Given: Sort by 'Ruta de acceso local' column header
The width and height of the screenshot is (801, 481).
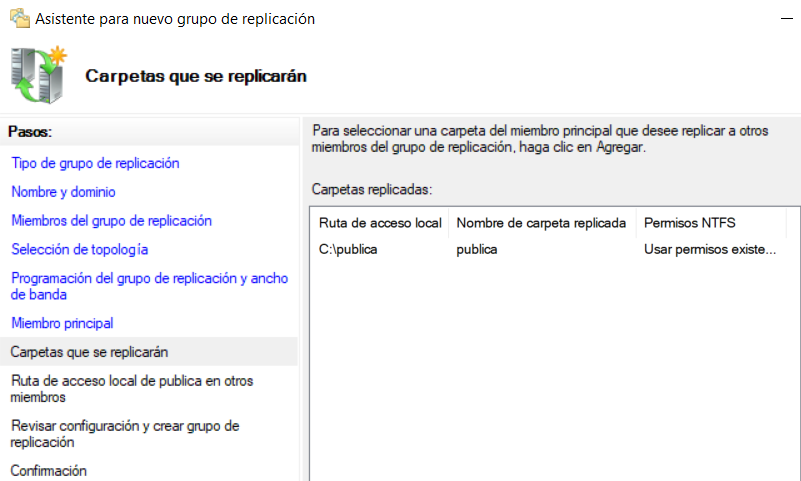Looking at the screenshot, I should click(380, 222).
